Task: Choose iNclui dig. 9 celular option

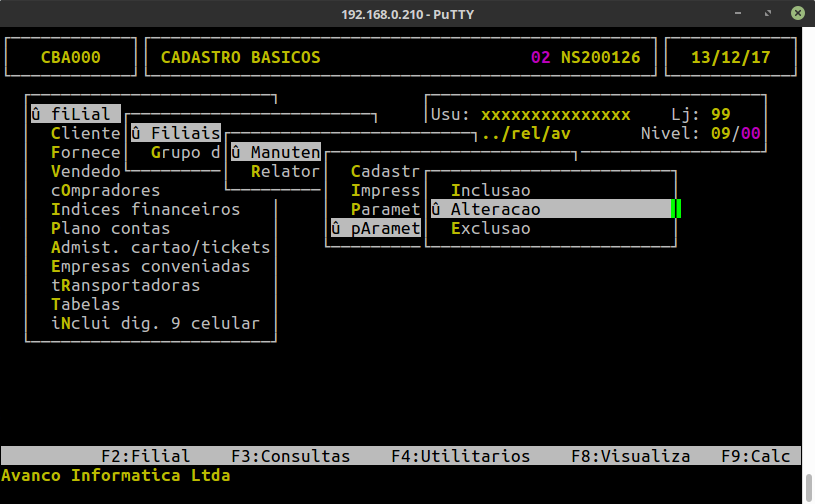Action: click(155, 323)
